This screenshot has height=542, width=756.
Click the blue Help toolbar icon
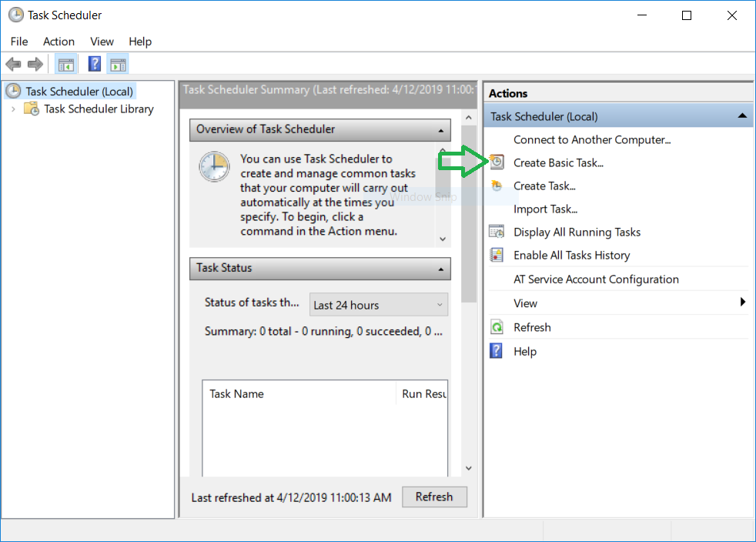tap(95, 65)
